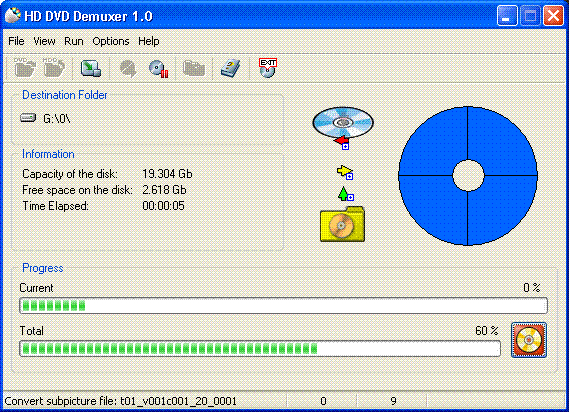Open the Help menu

[148, 41]
